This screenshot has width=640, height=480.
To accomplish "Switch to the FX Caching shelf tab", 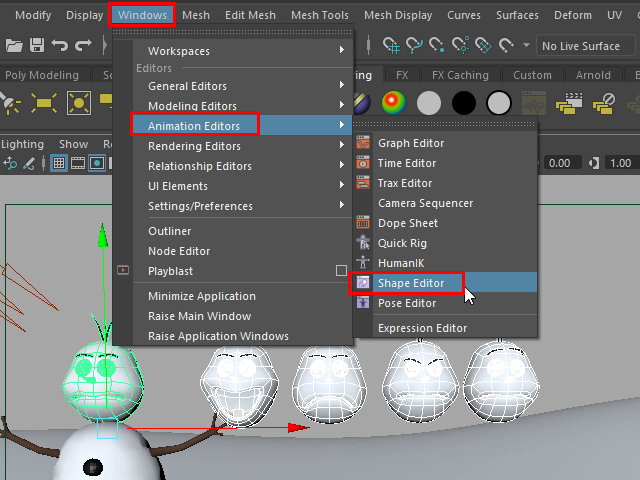I will (x=460, y=75).
